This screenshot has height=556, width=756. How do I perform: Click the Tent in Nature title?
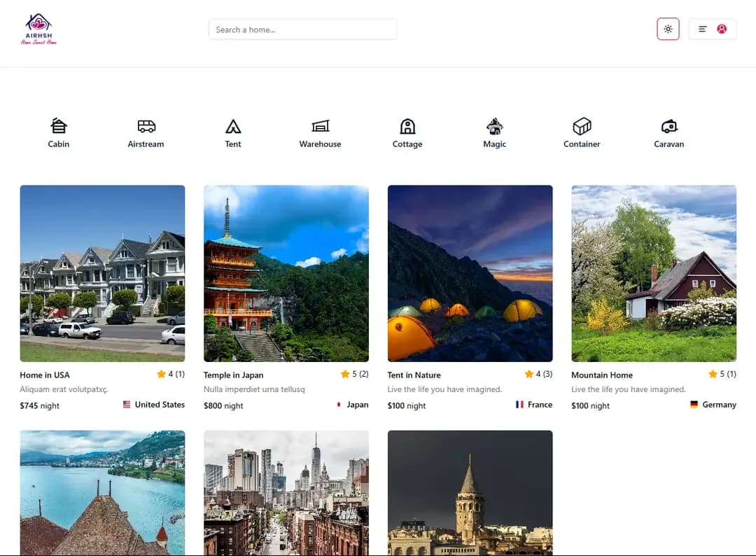tap(414, 375)
